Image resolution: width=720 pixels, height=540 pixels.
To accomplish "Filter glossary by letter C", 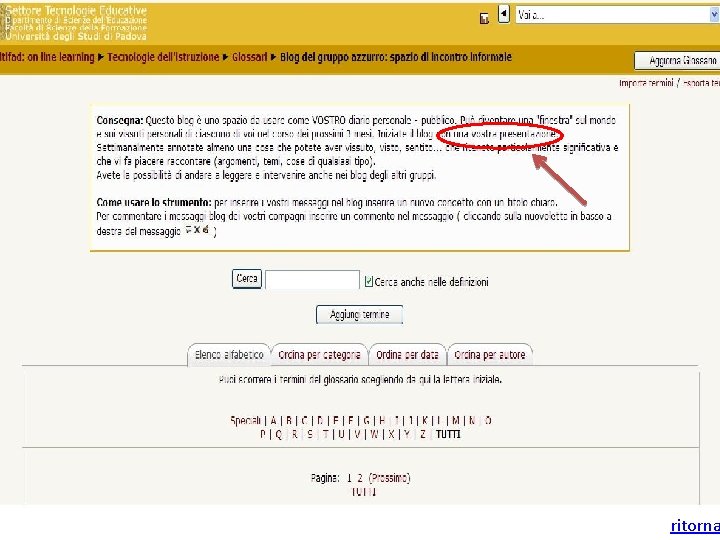I will coord(304,420).
